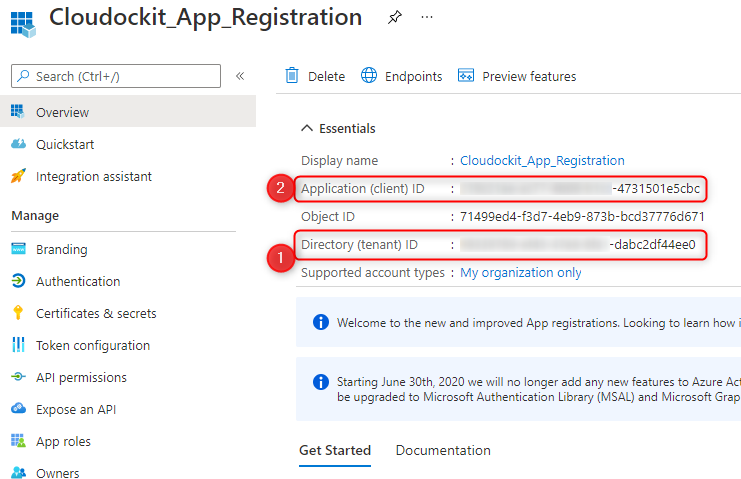Click the Integration assistant rocket icon
The height and width of the screenshot is (479, 741).
coord(18,176)
